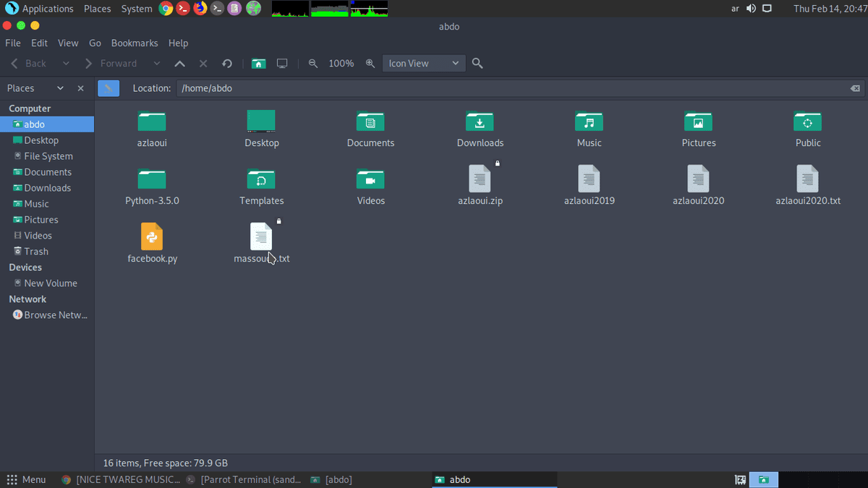
Task: Open the Icon View mode dropdown
Action: (423, 64)
